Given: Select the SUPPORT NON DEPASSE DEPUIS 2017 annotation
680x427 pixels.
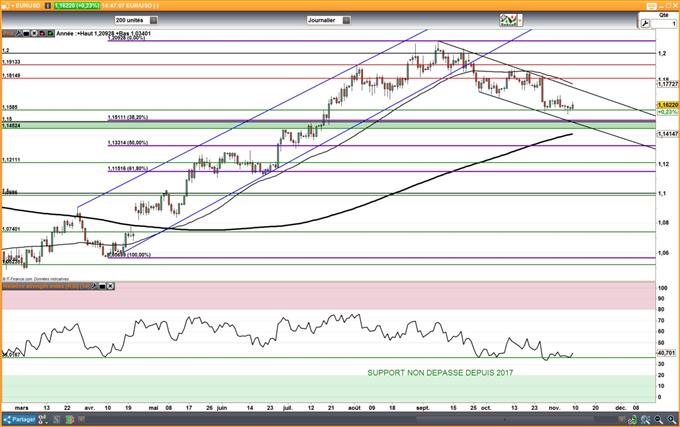Looking at the screenshot, I should pyautogui.click(x=440, y=373).
